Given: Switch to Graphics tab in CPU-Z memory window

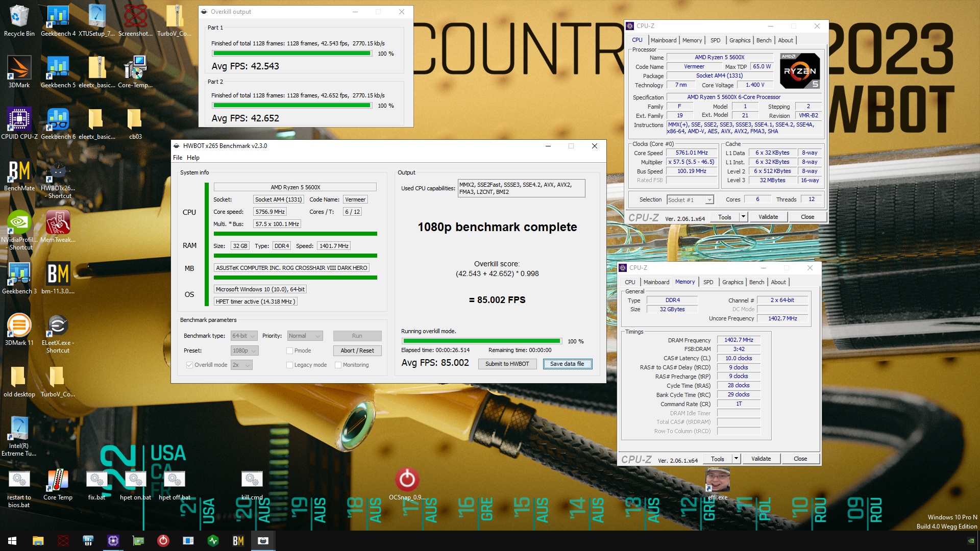Looking at the screenshot, I should click(732, 282).
